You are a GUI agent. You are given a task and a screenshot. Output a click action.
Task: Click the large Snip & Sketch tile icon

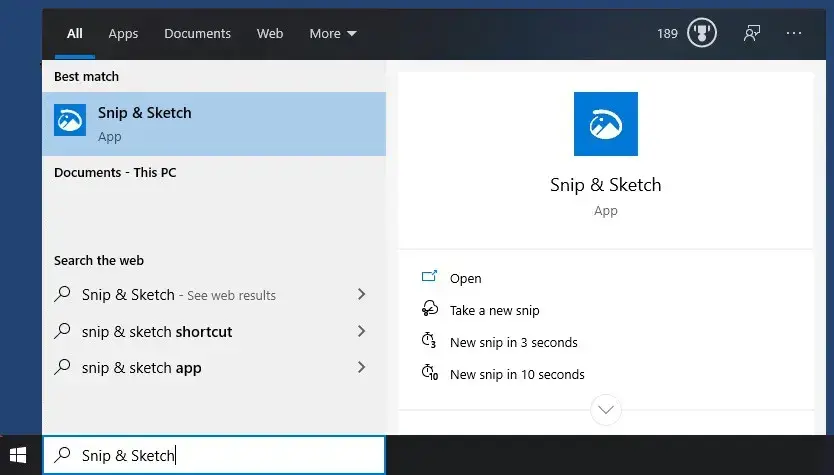pos(605,124)
